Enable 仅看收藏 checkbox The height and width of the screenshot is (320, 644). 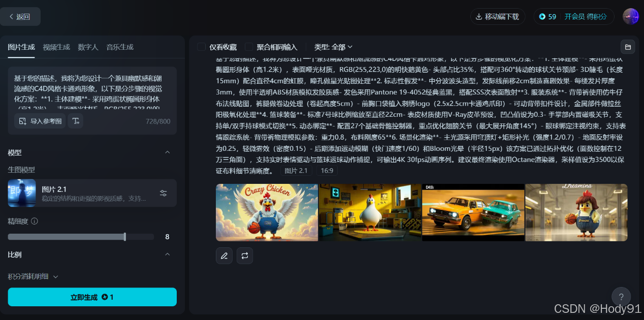point(201,47)
